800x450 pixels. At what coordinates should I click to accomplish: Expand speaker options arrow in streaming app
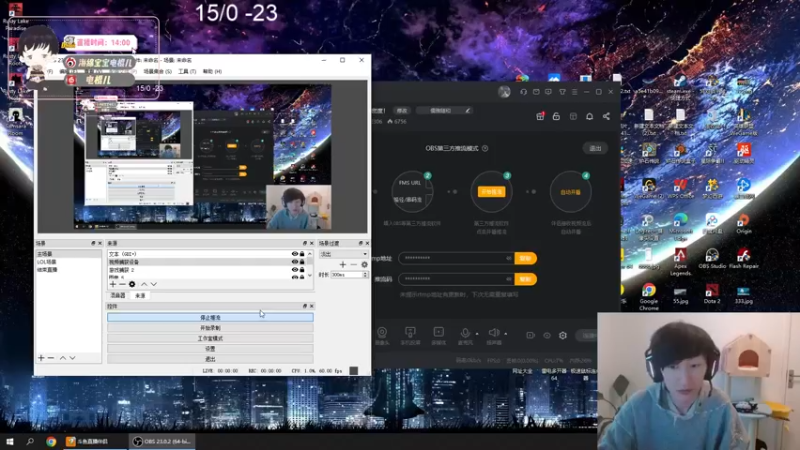(x=506, y=334)
